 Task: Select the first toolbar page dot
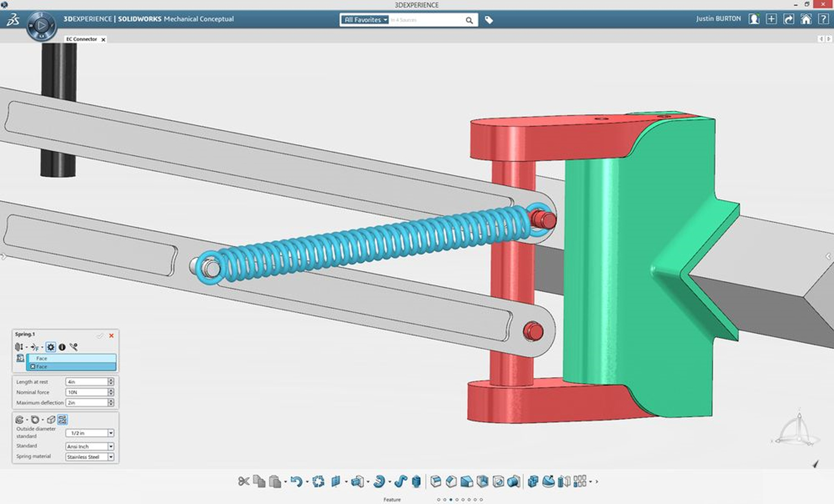(438, 500)
